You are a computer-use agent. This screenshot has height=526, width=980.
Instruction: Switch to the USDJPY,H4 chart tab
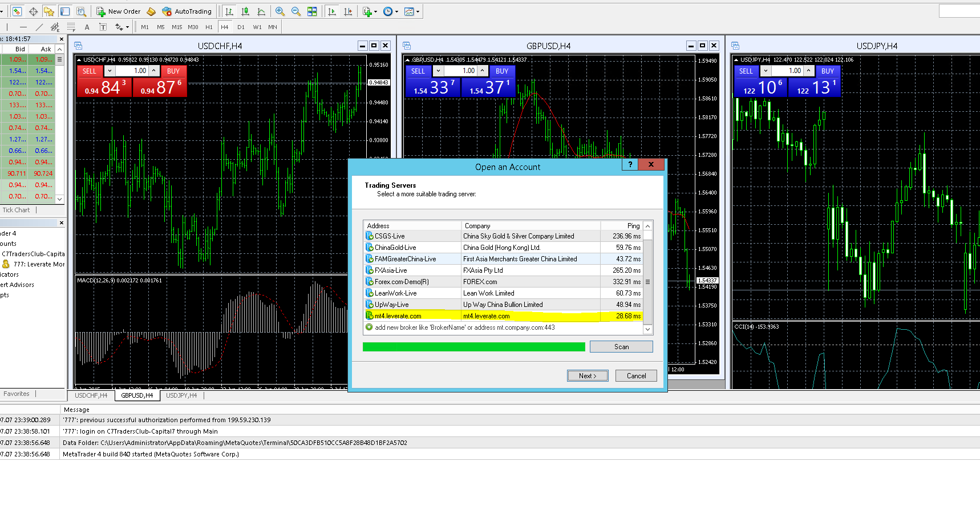tap(181, 395)
